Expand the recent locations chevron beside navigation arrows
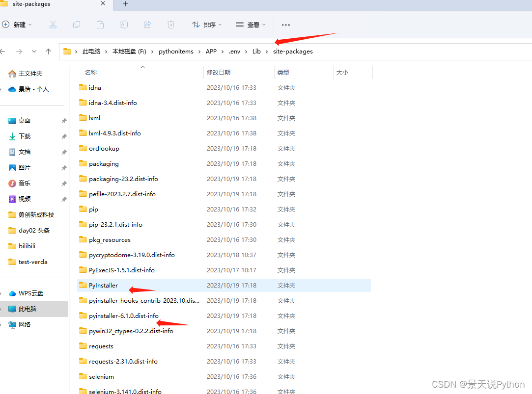The width and height of the screenshot is (532, 394). pyautogui.click(x=33, y=51)
